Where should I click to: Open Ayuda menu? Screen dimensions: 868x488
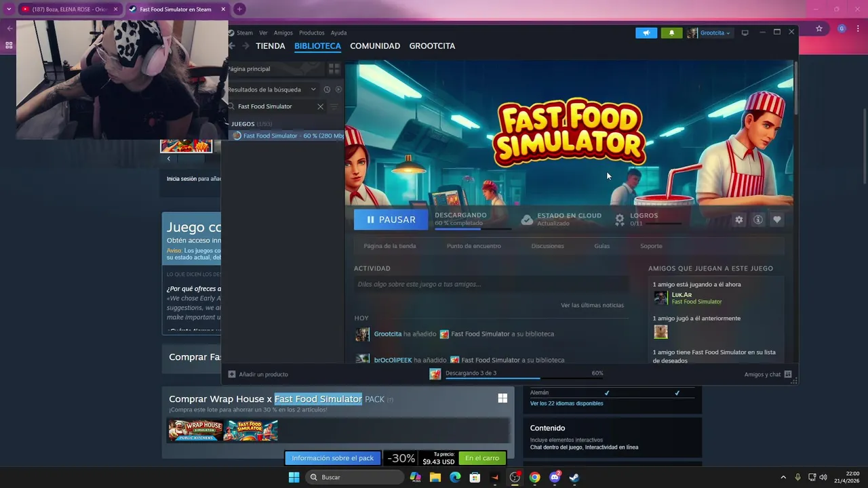338,33
